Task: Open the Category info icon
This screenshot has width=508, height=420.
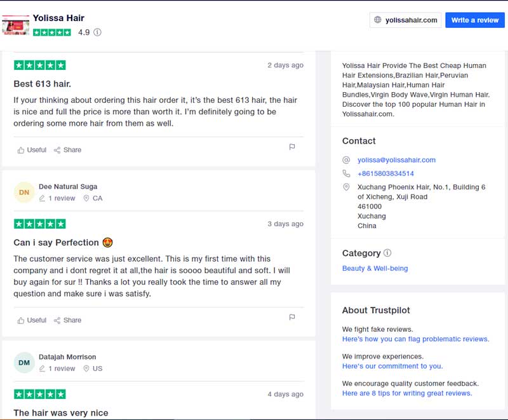Action: [387, 253]
